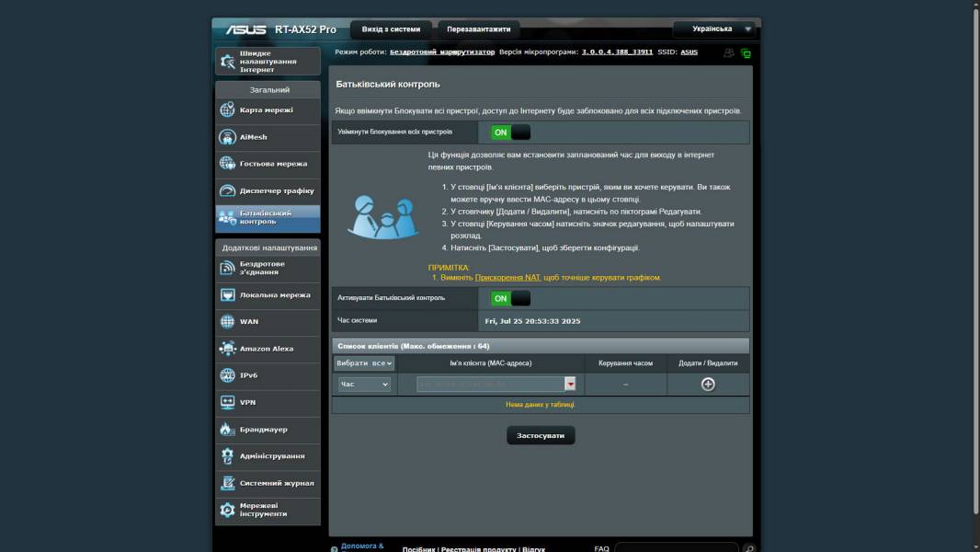Open the Українська language dropdown
The width and height of the screenshot is (980, 552).
coord(713,29)
